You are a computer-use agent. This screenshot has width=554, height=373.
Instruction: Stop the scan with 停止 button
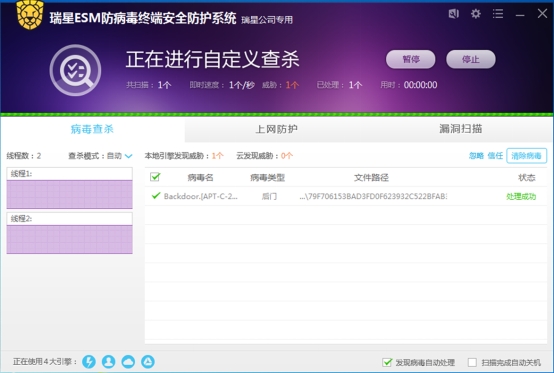(x=471, y=59)
